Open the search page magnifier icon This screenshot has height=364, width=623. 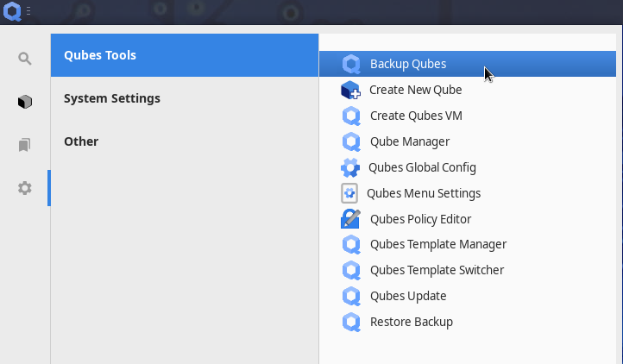pos(25,59)
